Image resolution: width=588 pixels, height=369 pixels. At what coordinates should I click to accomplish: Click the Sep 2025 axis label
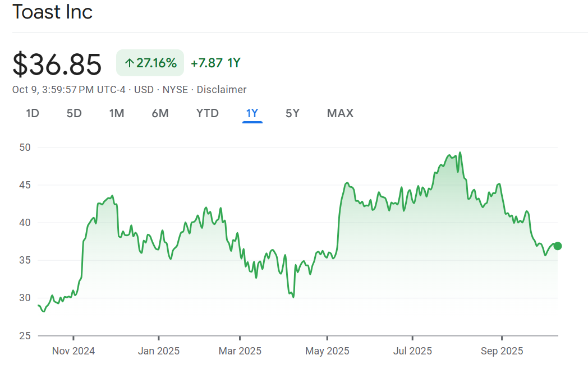pos(502,351)
